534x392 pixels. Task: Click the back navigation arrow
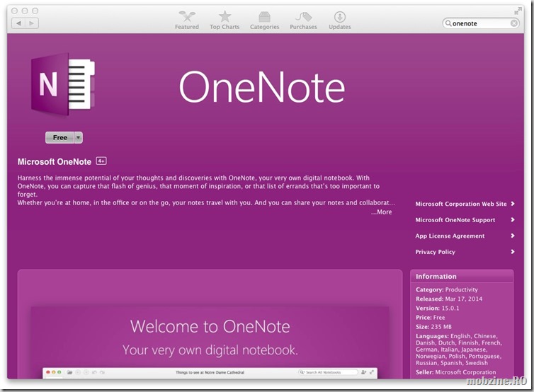click(x=18, y=23)
